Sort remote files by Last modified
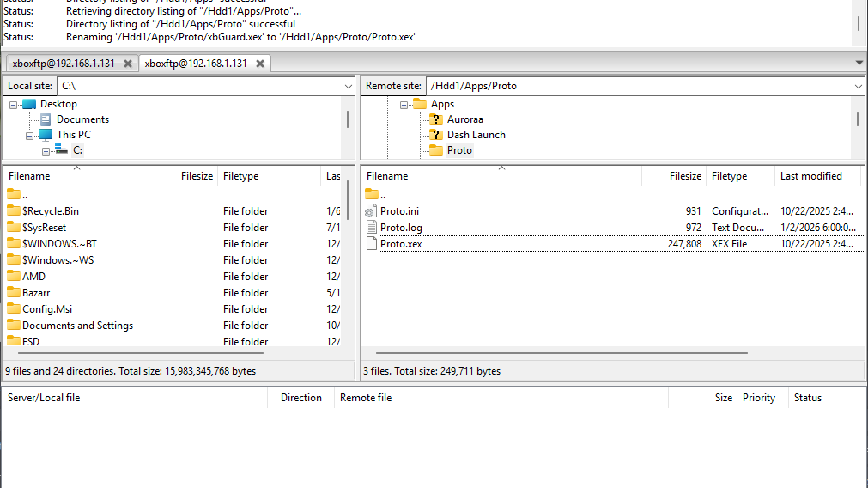 point(817,176)
